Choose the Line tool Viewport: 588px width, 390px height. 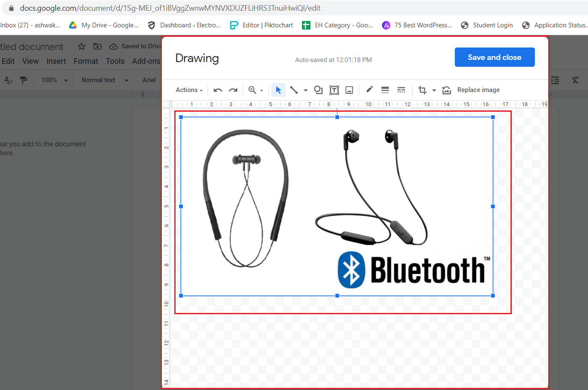[294, 90]
